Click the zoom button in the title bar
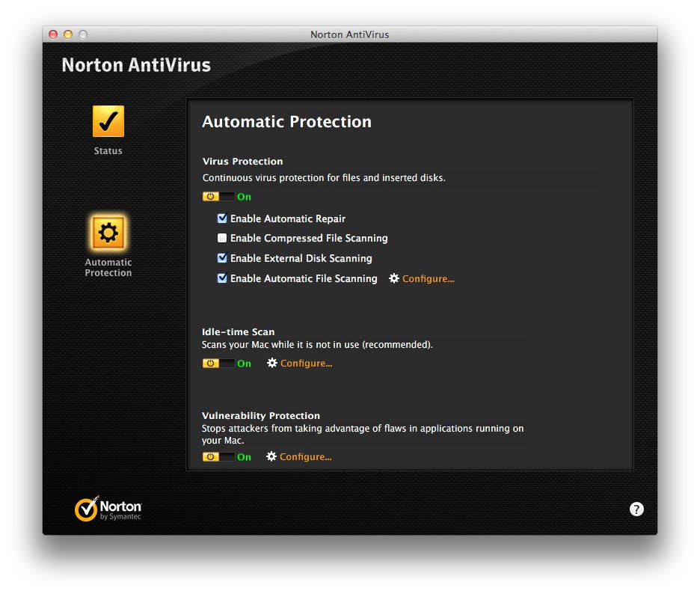700x594 pixels. [83, 34]
